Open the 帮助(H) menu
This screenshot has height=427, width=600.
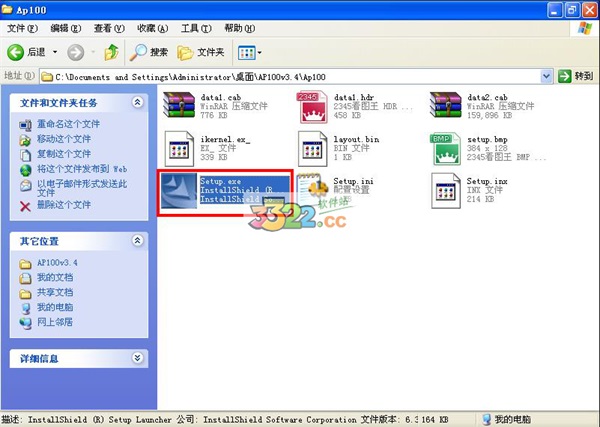tap(240, 28)
